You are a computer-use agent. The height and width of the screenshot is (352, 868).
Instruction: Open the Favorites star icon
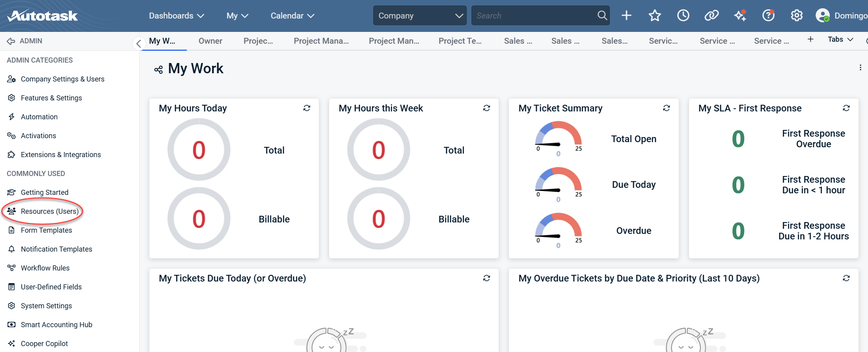point(655,16)
